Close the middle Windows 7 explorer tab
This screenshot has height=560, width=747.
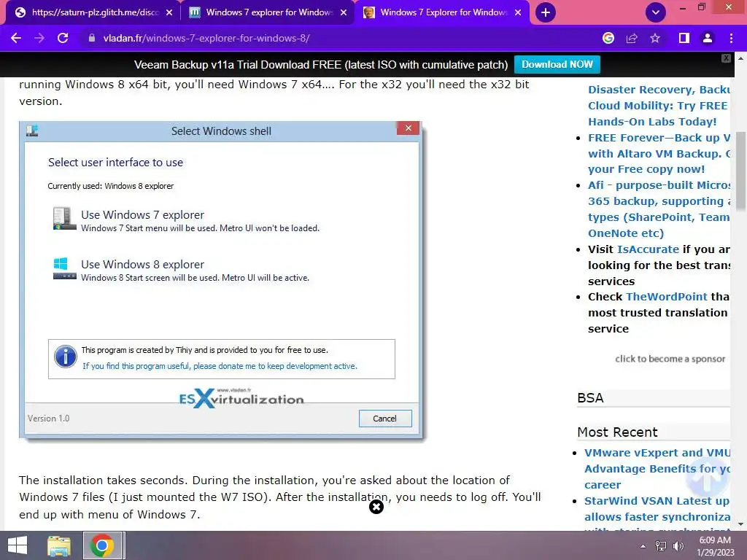point(344,12)
